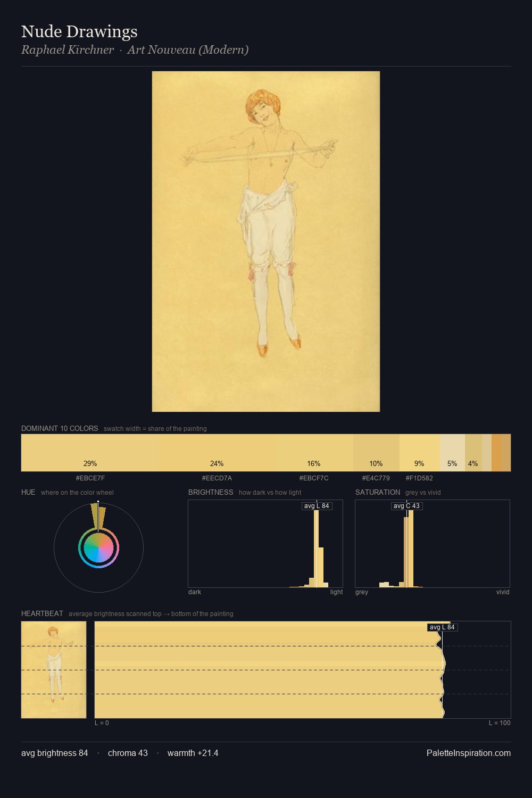The height and width of the screenshot is (798, 532).
Task: Click hex label '#EECD7A'
Action: (x=217, y=478)
